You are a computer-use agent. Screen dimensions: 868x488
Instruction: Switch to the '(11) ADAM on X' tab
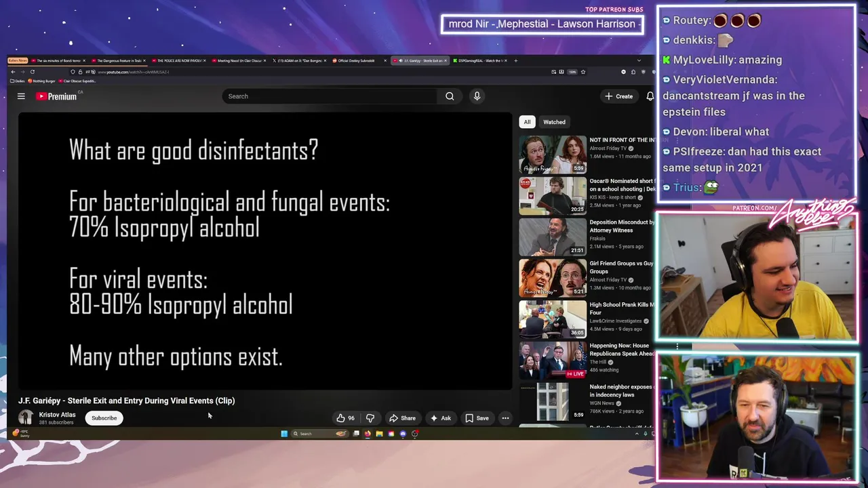[x=300, y=61]
